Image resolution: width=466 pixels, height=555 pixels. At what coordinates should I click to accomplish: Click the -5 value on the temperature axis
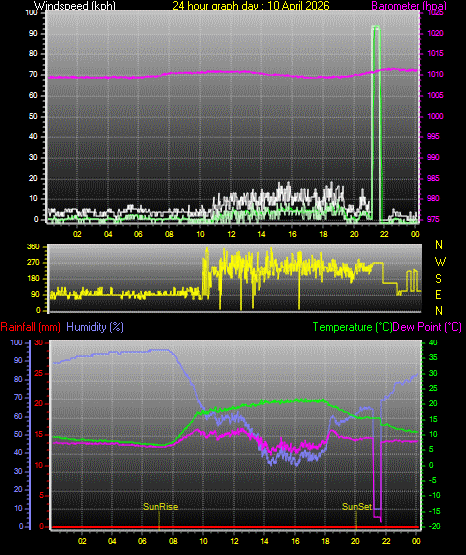433,480
